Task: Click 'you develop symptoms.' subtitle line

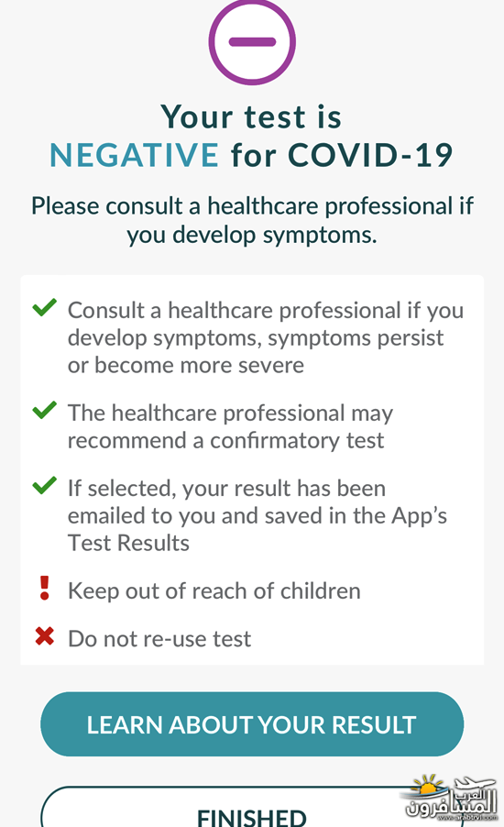Action: (x=252, y=236)
